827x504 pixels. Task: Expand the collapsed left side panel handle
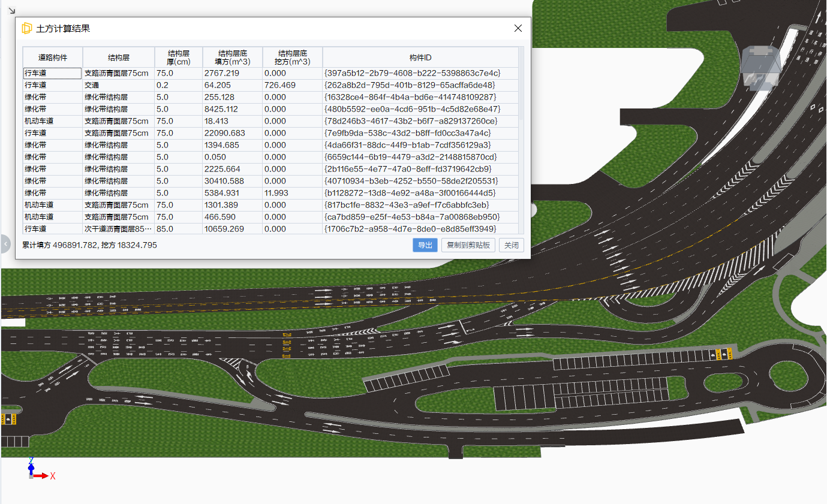(x=5, y=244)
